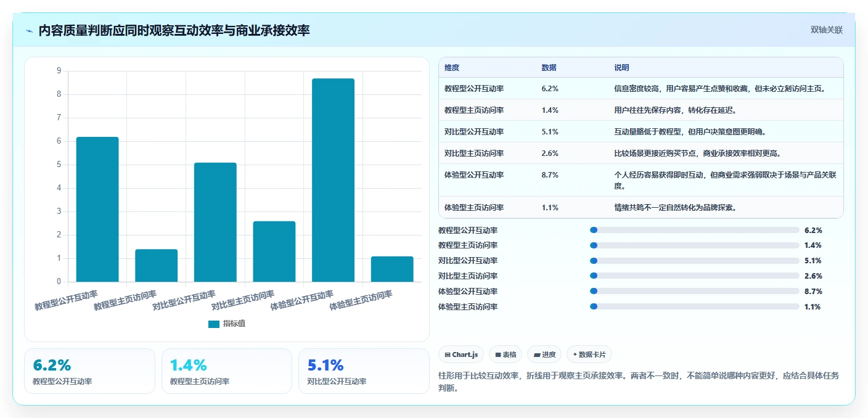Viewport: 868px width, 418px height.
Task: Click the 对比型公开互动率 progress bar
Action: click(695, 261)
